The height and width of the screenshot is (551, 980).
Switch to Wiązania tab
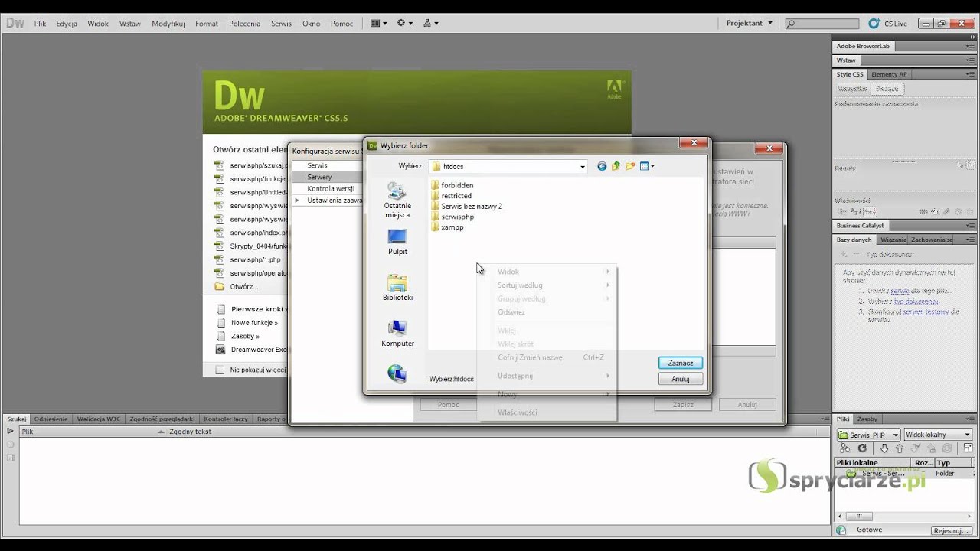(x=893, y=240)
